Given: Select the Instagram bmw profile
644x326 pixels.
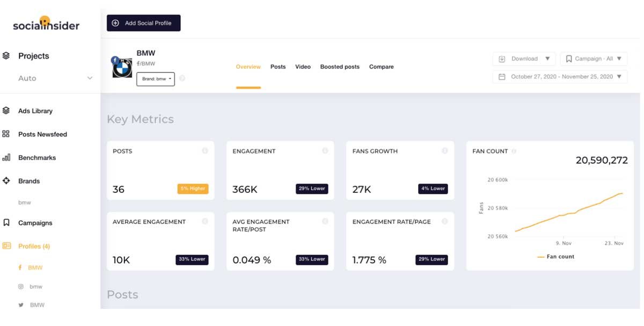Looking at the screenshot, I should (x=35, y=287).
